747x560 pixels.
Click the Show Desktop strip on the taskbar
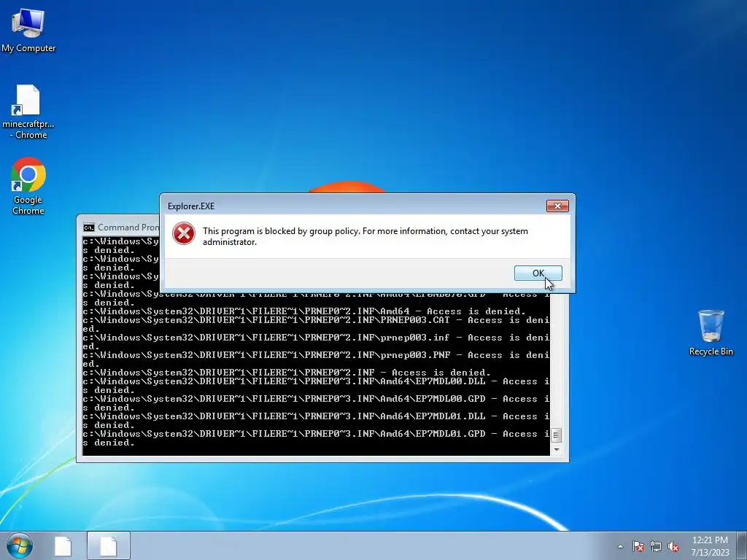743,545
